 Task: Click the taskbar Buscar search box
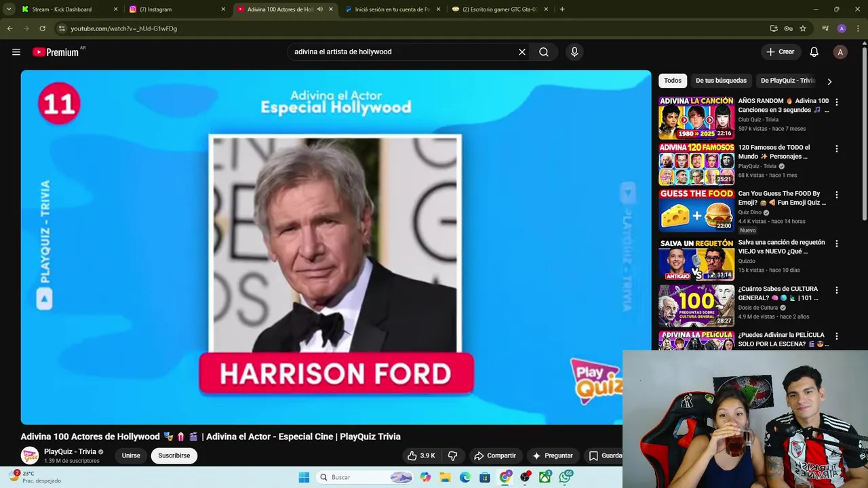click(x=366, y=477)
